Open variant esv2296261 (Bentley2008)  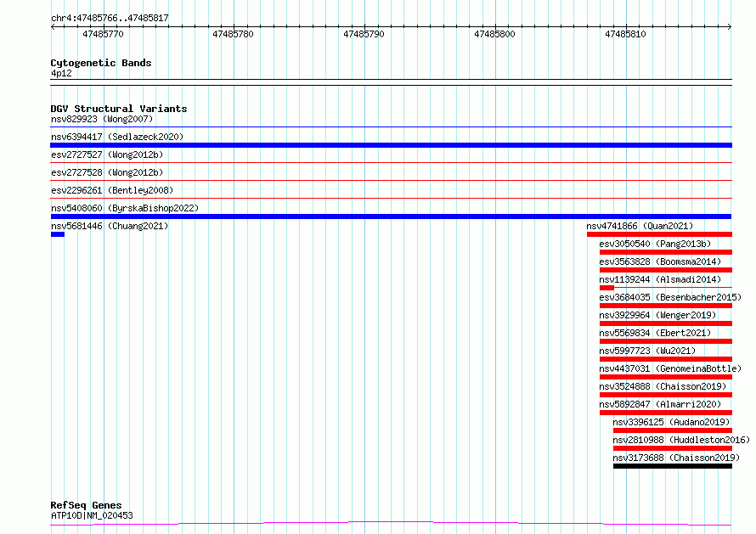112,190
